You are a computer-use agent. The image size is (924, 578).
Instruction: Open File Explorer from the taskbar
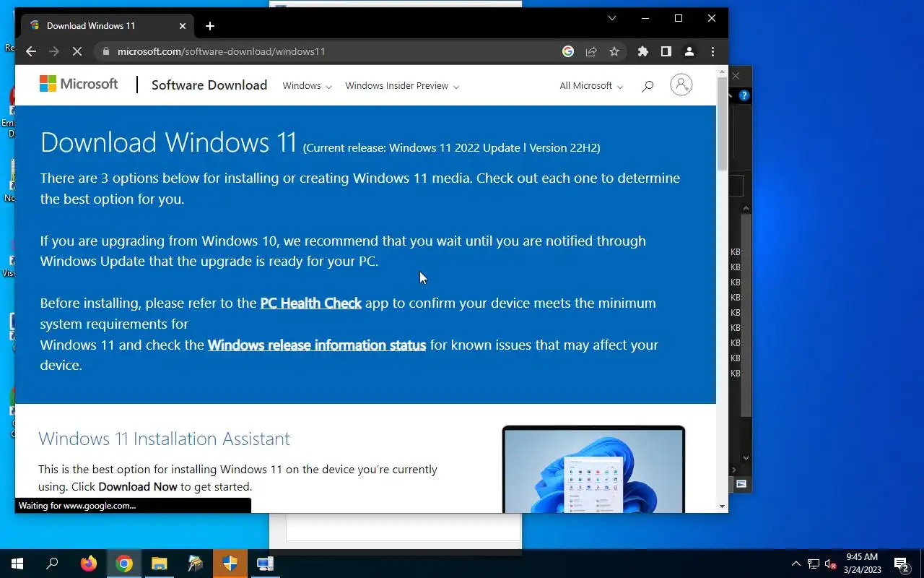tap(159, 564)
